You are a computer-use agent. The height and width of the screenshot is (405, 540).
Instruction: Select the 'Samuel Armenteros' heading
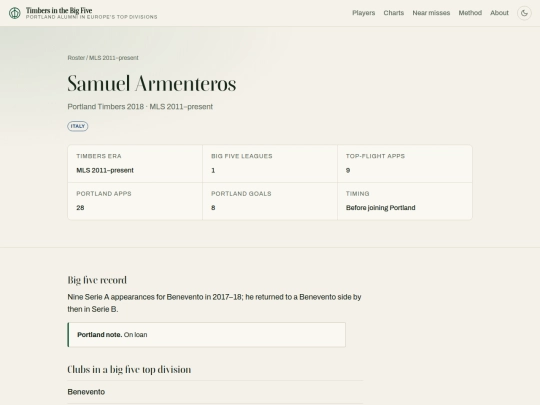tap(152, 83)
